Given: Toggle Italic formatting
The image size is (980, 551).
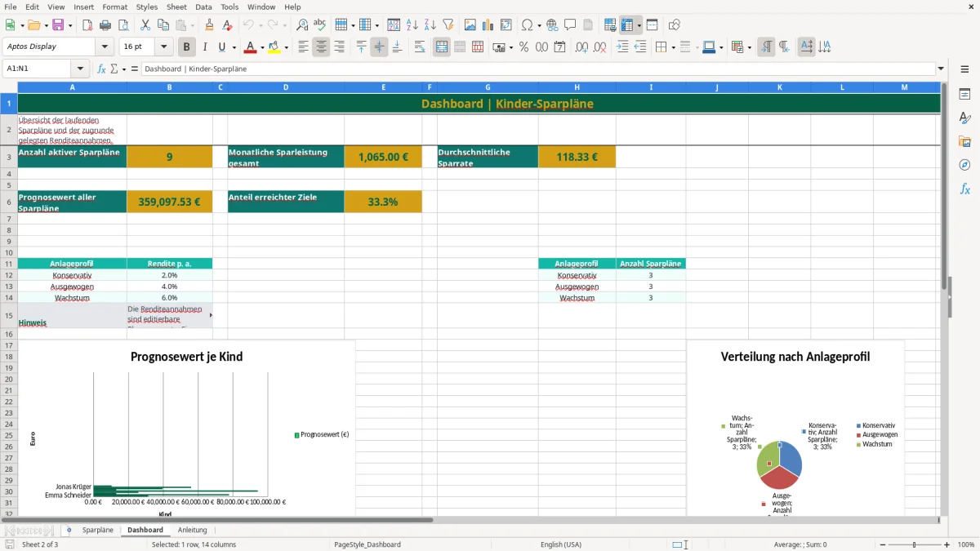Looking at the screenshot, I should point(205,47).
